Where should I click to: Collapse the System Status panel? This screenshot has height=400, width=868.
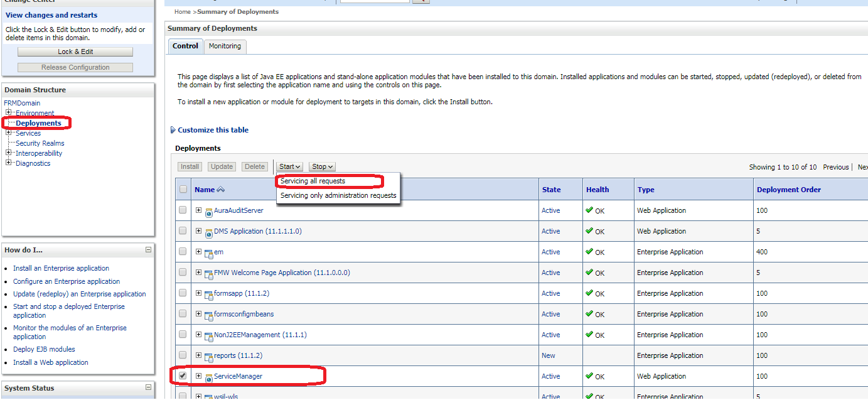tap(149, 388)
